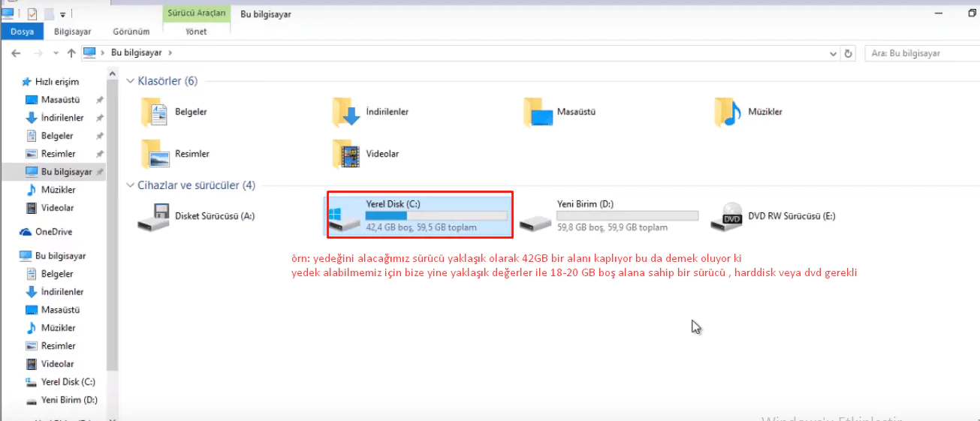
Task: Open Resimler under Hızlı erişim
Action: [x=50, y=154]
